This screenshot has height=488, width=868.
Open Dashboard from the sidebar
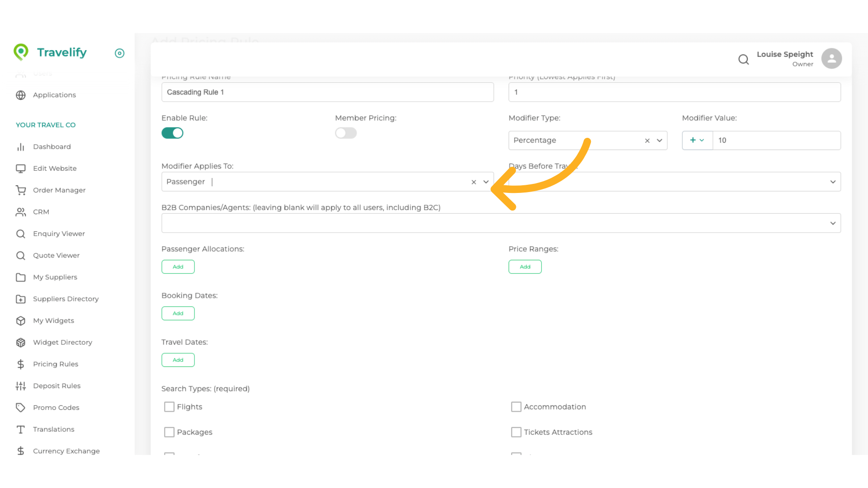(52, 147)
